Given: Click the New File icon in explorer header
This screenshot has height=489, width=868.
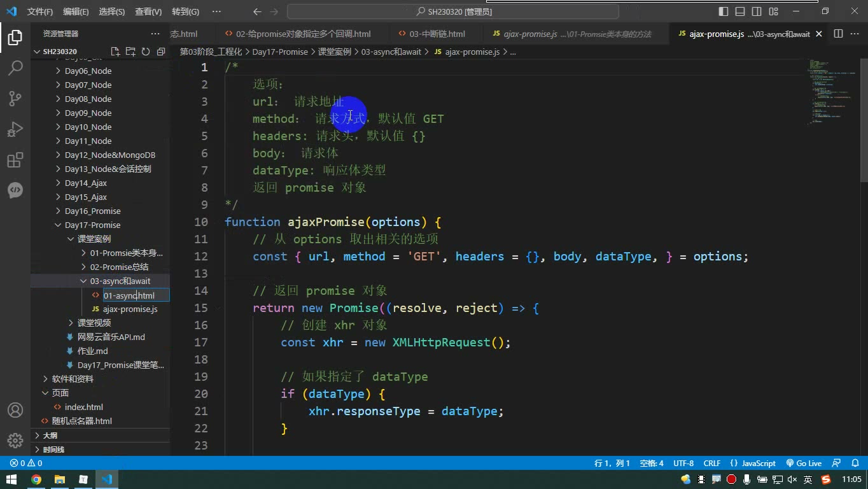Looking at the screenshot, I should (x=115, y=52).
